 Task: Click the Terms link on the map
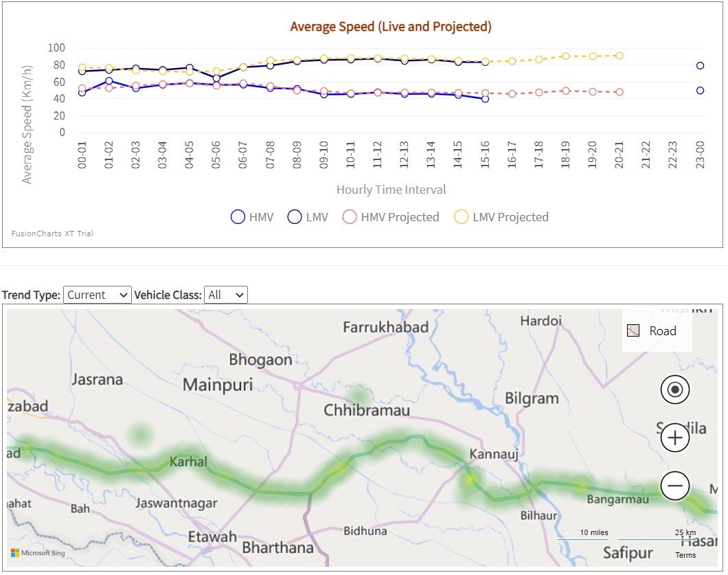pos(685,555)
